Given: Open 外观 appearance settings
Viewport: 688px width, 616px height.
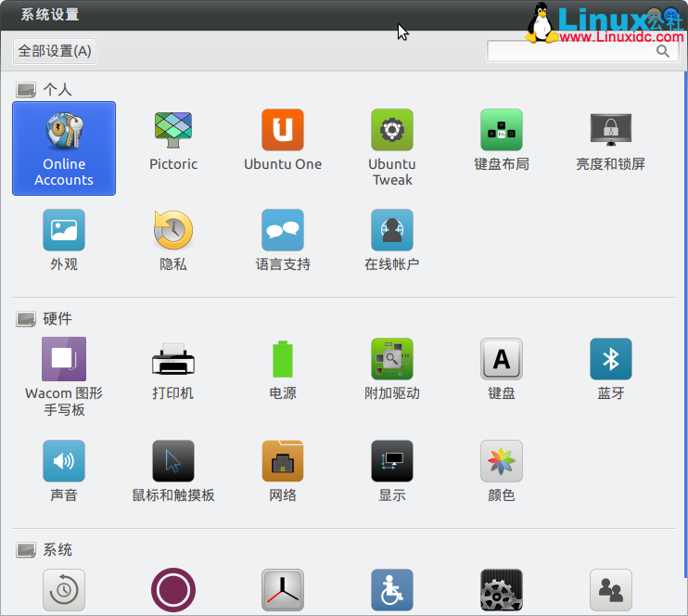Looking at the screenshot, I should pyautogui.click(x=64, y=240).
